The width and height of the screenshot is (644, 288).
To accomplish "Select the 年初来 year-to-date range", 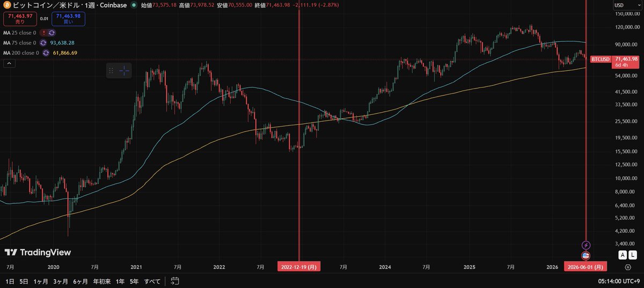I will coord(102,281).
